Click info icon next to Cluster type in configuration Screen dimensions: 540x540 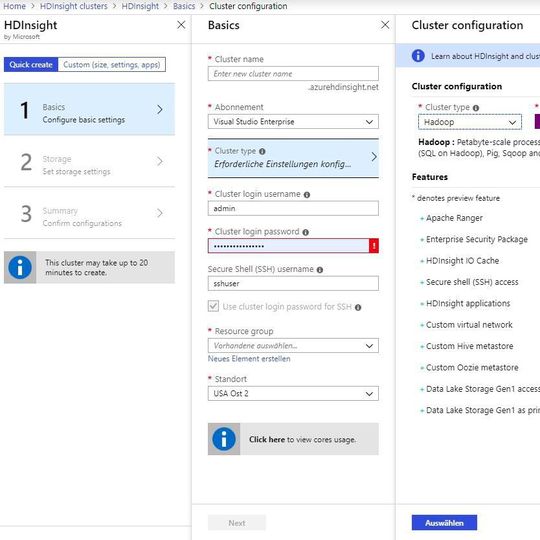(x=476, y=108)
